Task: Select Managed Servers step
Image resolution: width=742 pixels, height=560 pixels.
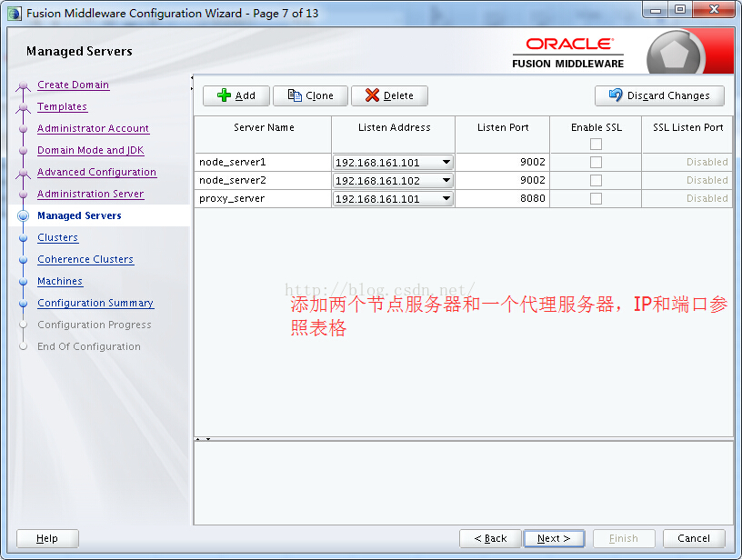Action: (x=79, y=215)
